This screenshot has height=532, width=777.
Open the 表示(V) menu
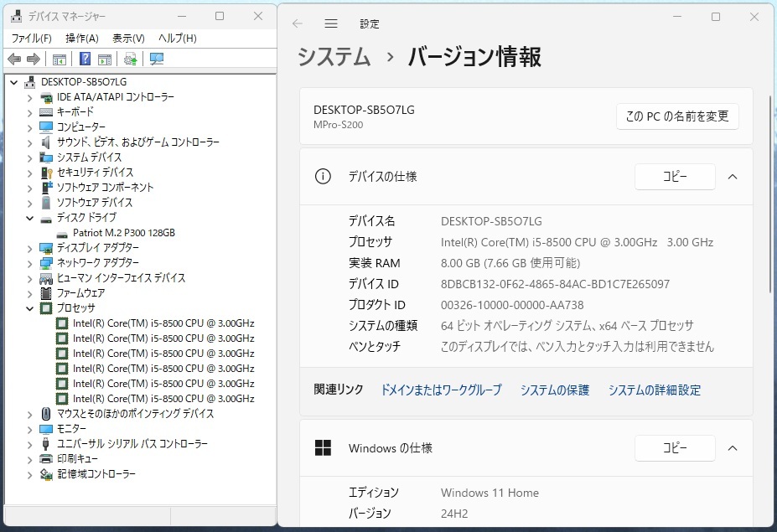pyautogui.click(x=129, y=39)
